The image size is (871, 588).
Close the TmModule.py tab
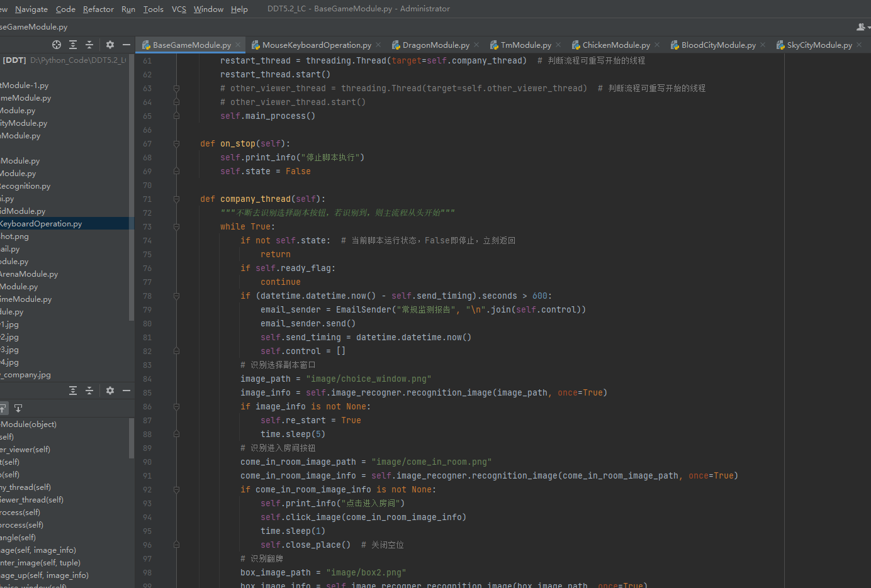coord(558,45)
